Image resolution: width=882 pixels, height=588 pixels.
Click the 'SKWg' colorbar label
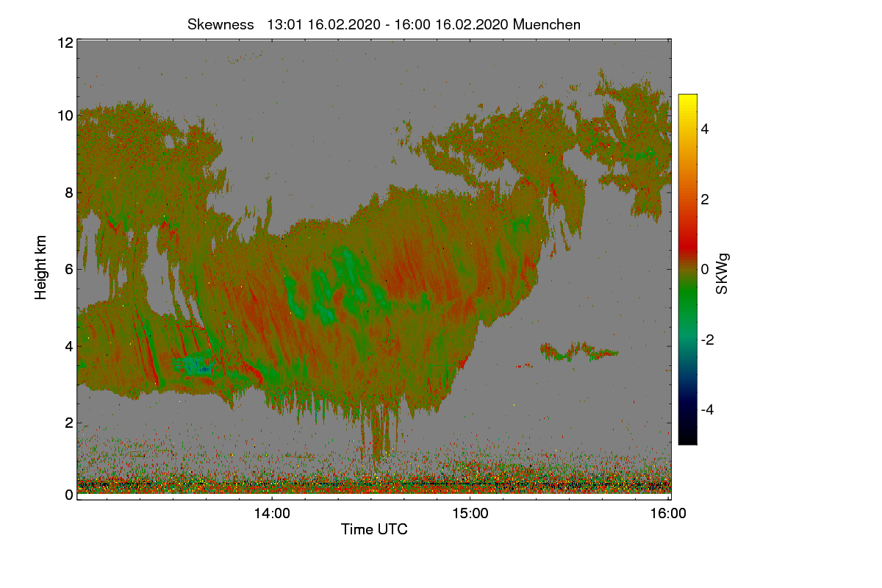point(723,275)
